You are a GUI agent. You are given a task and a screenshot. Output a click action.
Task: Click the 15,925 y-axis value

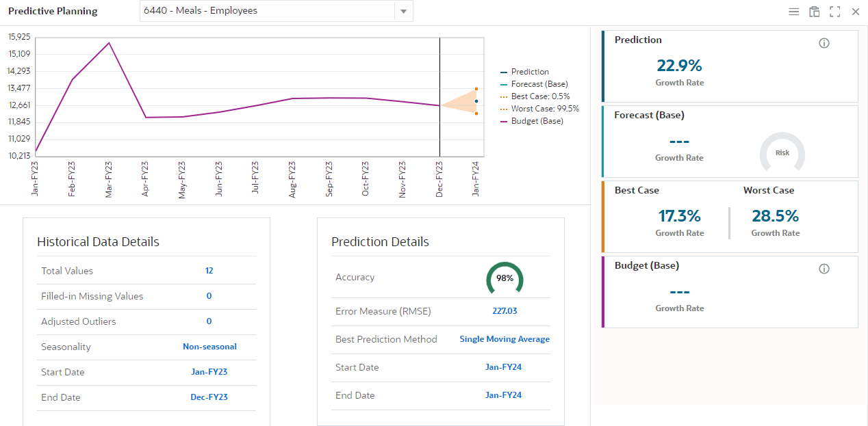pos(19,37)
